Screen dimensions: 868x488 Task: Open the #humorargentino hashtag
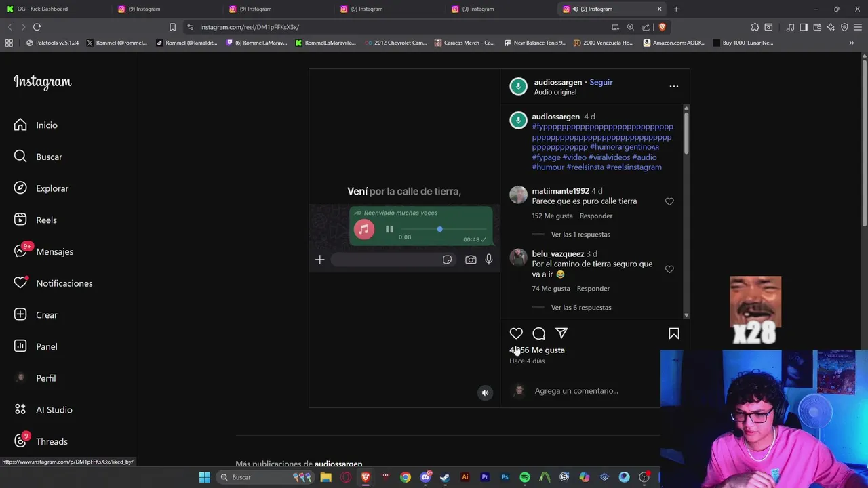(625, 147)
